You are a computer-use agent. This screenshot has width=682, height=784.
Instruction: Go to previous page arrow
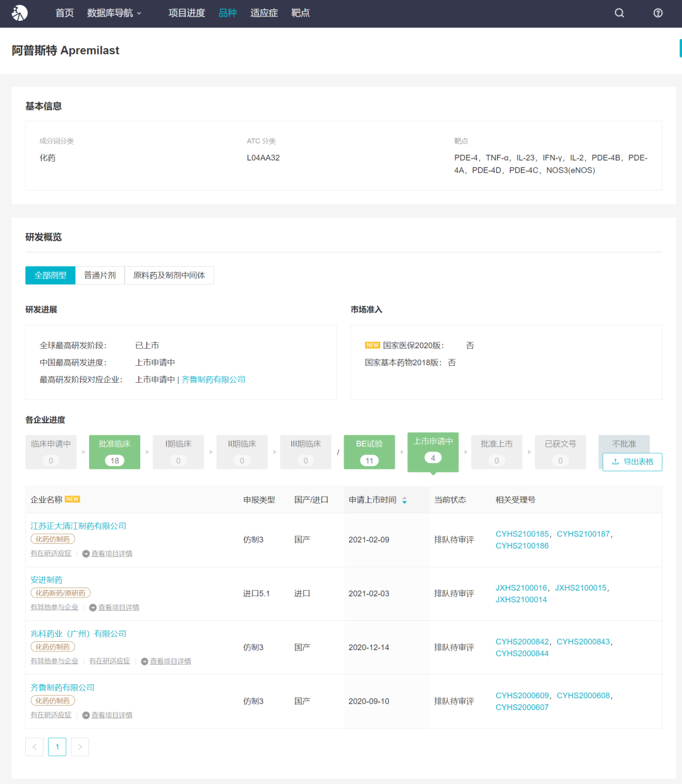pos(35,747)
